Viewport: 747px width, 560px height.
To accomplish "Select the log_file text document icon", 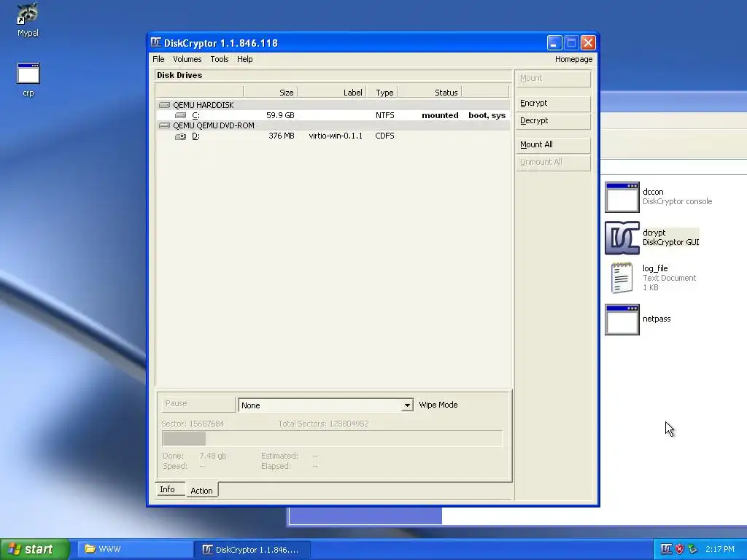I will coord(622,278).
